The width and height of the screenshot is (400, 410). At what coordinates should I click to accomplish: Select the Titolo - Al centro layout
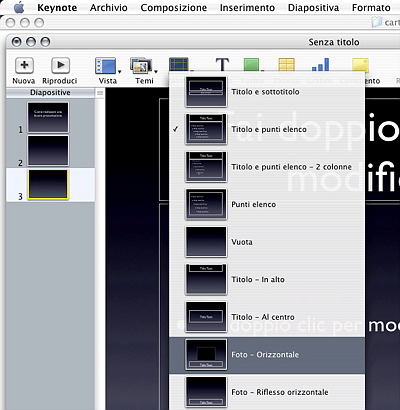coord(267,317)
